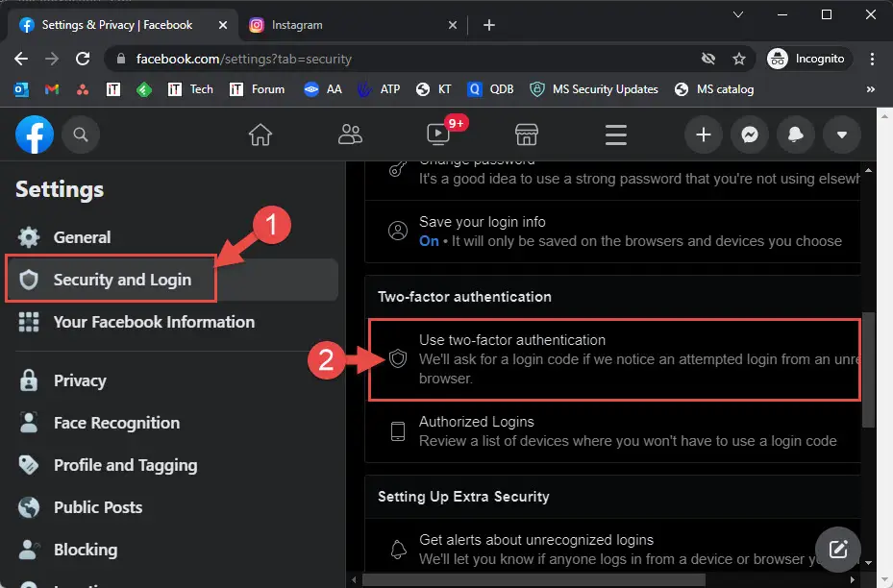
Task: Open General settings
Action: [171, 237]
